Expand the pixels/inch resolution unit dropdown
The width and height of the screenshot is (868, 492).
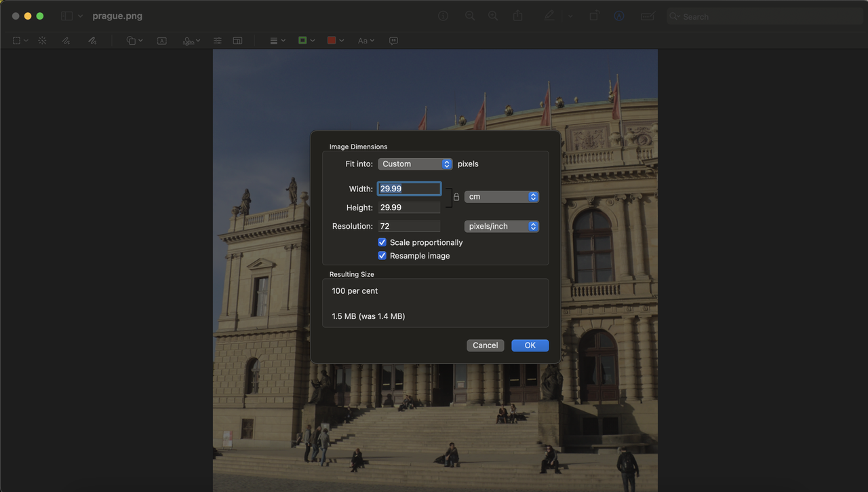click(501, 227)
